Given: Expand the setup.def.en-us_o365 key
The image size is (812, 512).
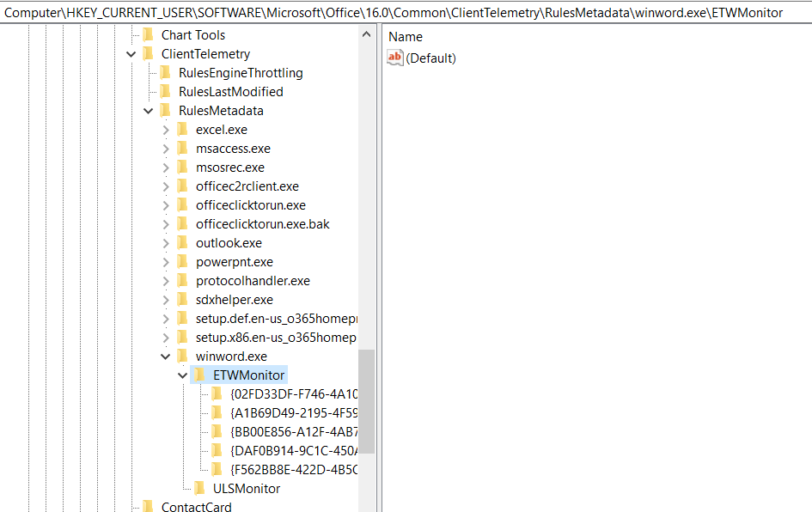Looking at the screenshot, I should coord(166,319).
